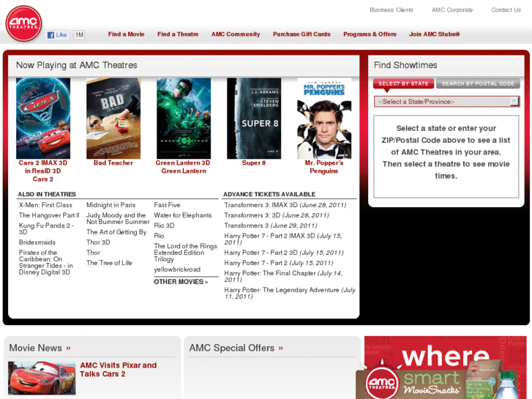Select the Cars 2 movie poster
Image resolution: width=532 pixels, height=399 pixels.
coord(43,118)
